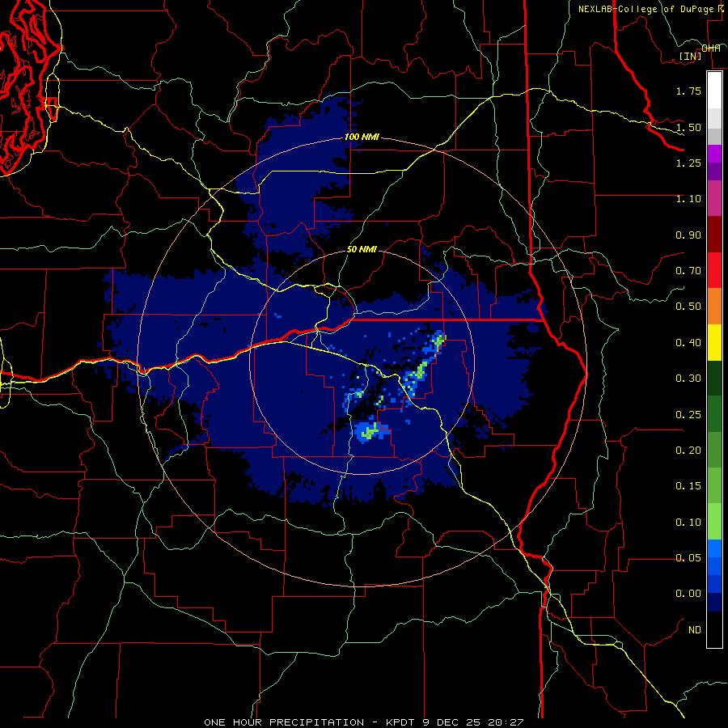Click the 0.90 legend value
Image resolution: width=728 pixels, height=728 pixels.
(688, 235)
